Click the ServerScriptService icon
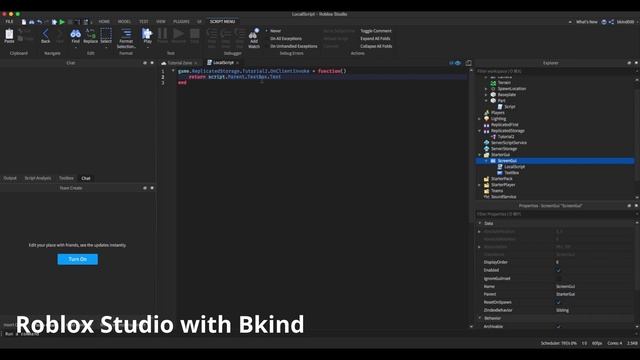Screen dimensions: 640x360 pyautogui.click(x=487, y=142)
